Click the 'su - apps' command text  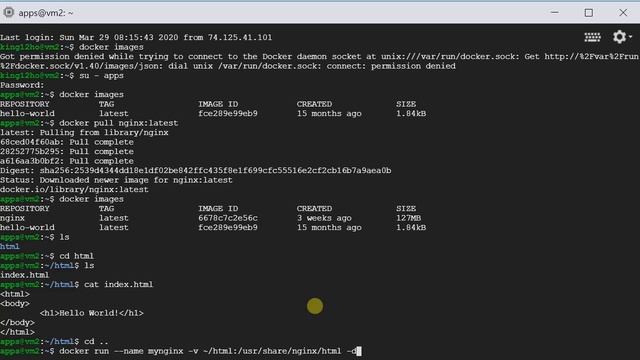click(x=101, y=76)
